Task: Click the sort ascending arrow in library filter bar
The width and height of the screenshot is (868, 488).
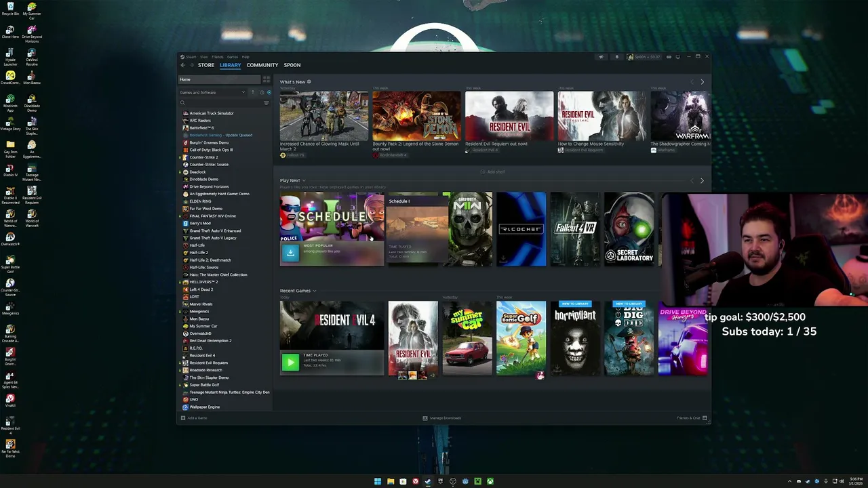Action: 253,92
